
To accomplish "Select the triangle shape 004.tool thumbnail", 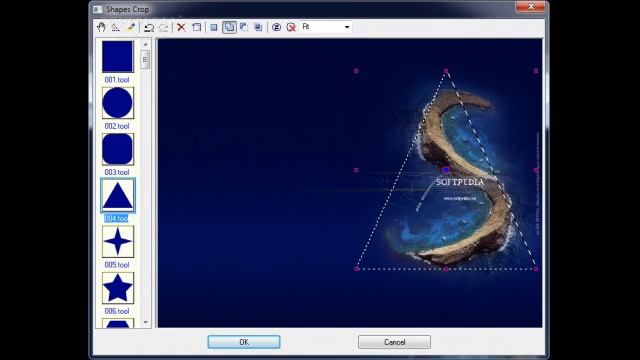I will click(118, 196).
